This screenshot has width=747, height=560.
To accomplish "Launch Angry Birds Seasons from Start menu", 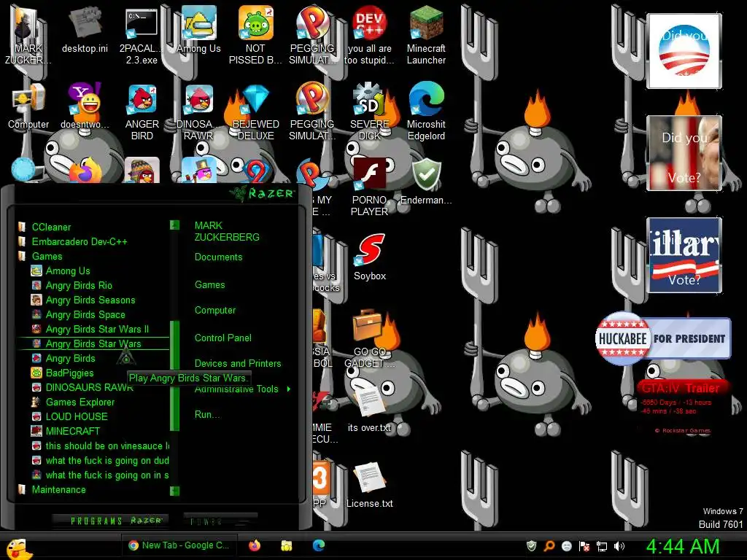I will (90, 300).
